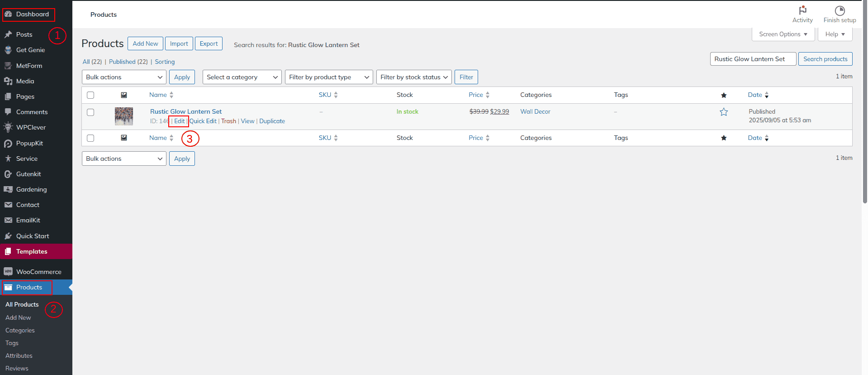The height and width of the screenshot is (375, 868).
Task: Open Filter by product type dropdown
Action: [329, 77]
